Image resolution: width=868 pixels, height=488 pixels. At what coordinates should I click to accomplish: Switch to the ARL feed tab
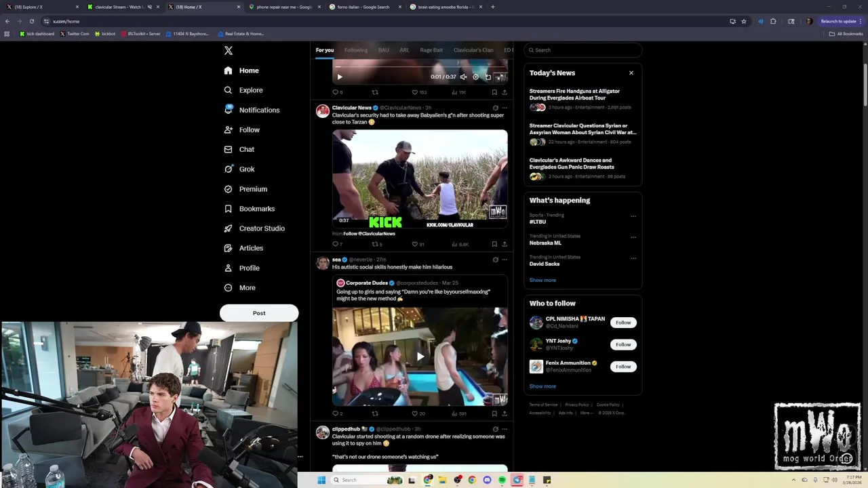pyautogui.click(x=404, y=50)
